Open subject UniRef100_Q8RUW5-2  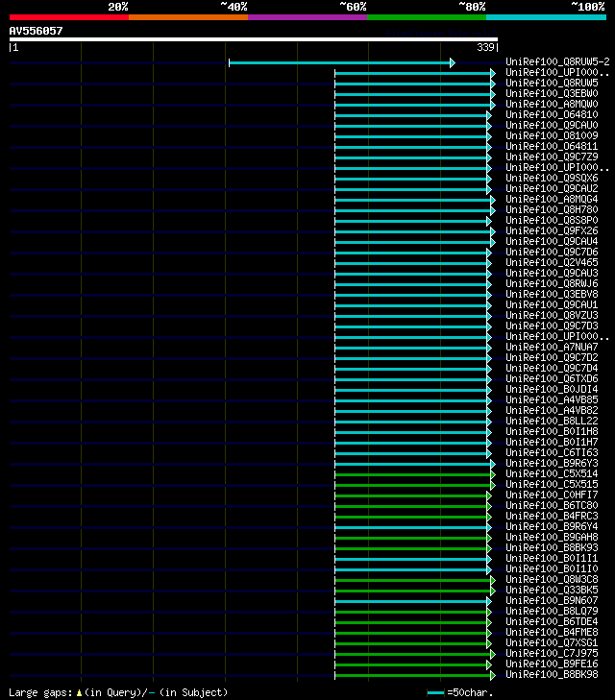557,61
